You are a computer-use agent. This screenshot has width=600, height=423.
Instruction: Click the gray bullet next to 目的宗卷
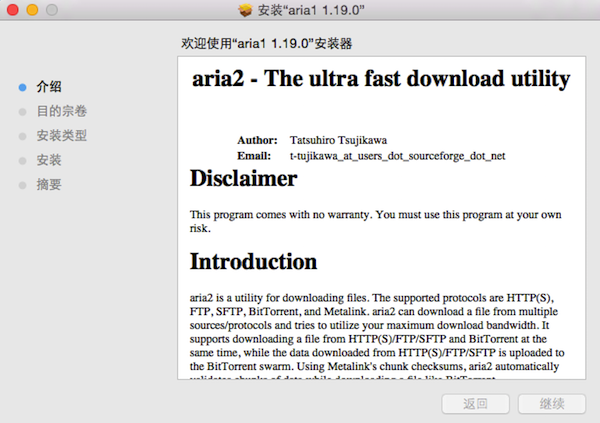[x=23, y=112]
